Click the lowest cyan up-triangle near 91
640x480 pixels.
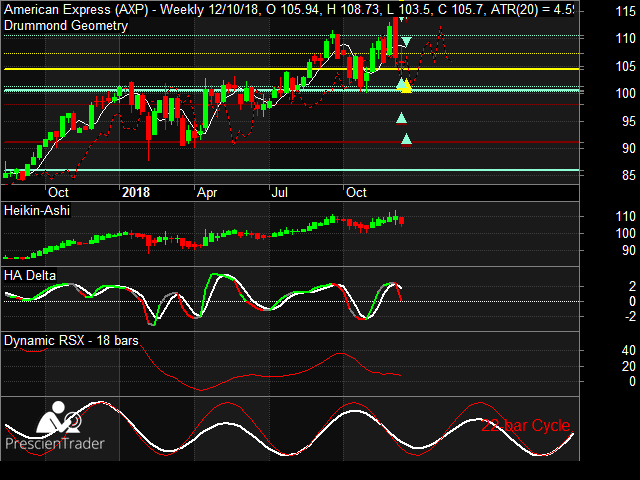tap(407, 140)
